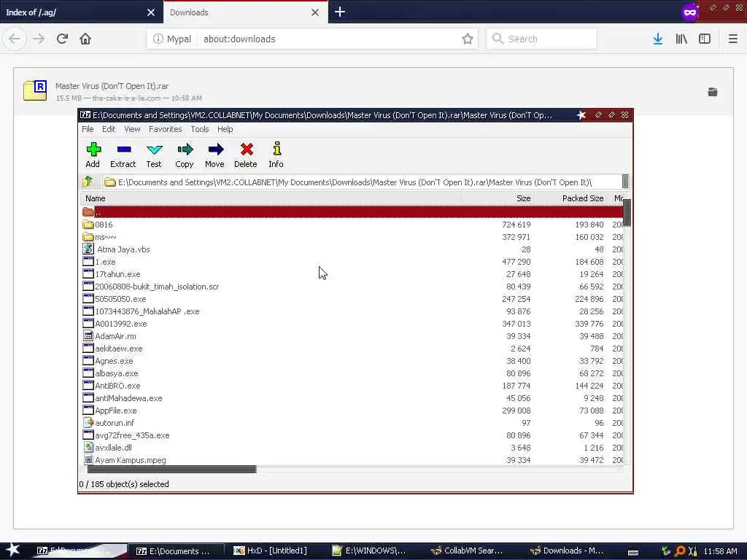The image size is (747, 560).
Task: Open the containing folder icon for the download
Action: click(x=713, y=92)
